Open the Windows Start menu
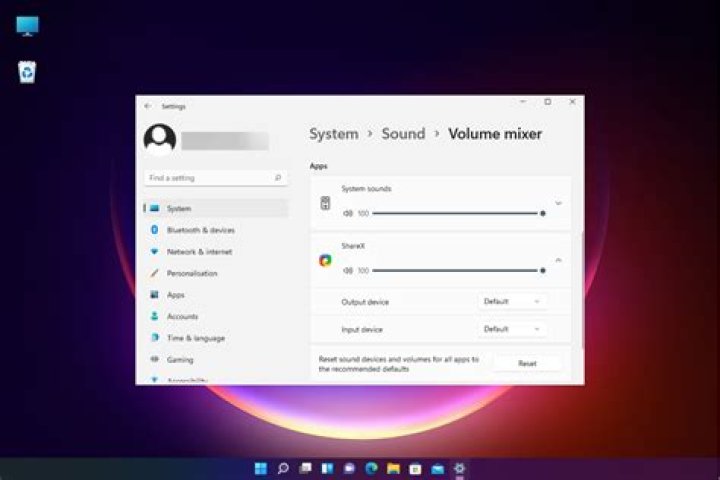Image resolution: width=720 pixels, height=480 pixels. pyautogui.click(x=261, y=468)
